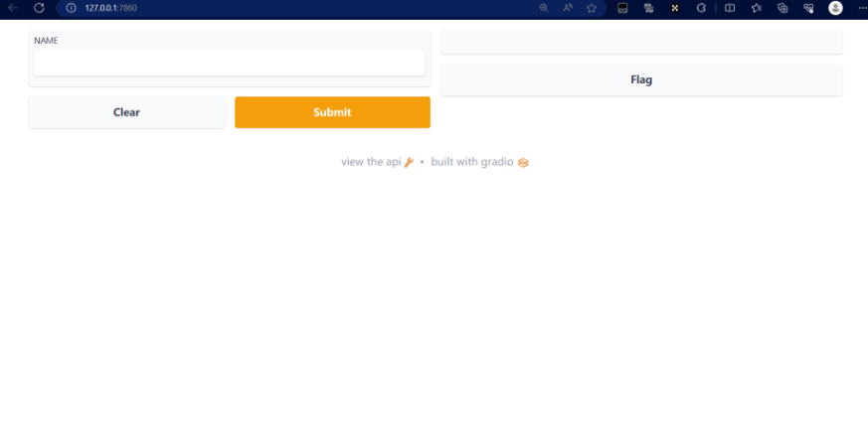Open browser extensions puzzle icon
The image size is (868, 437).
(x=701, y=8)
